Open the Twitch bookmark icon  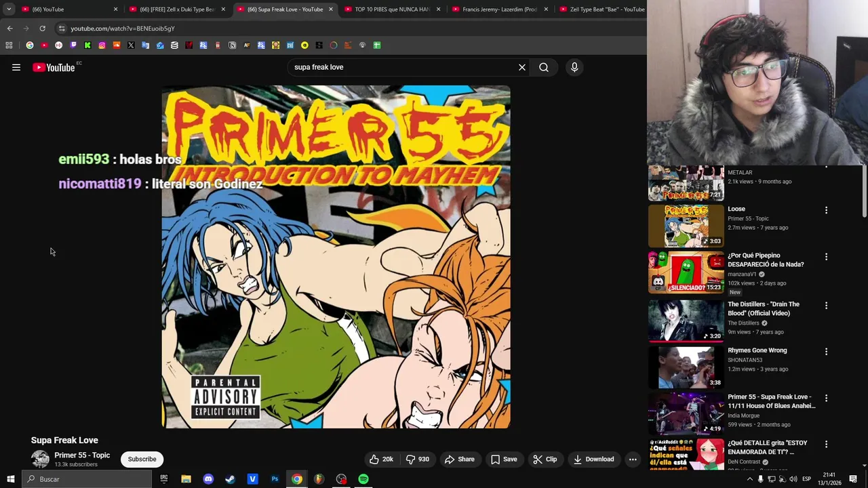[x=73, y=45]
